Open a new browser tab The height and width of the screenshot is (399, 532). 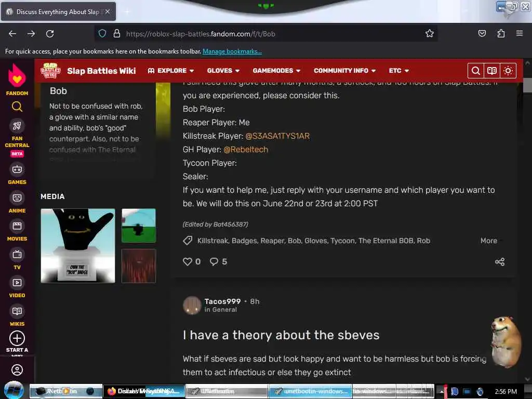tap(127, 12)
